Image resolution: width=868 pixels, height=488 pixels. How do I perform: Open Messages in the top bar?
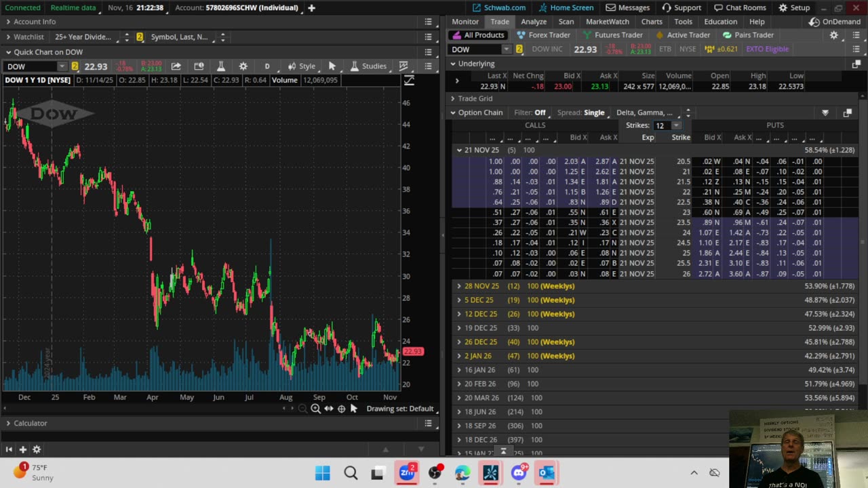[628, 7]
